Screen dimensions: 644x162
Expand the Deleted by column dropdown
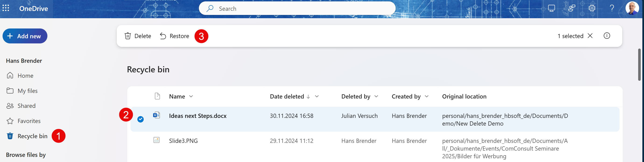click(x=376, y=96)
